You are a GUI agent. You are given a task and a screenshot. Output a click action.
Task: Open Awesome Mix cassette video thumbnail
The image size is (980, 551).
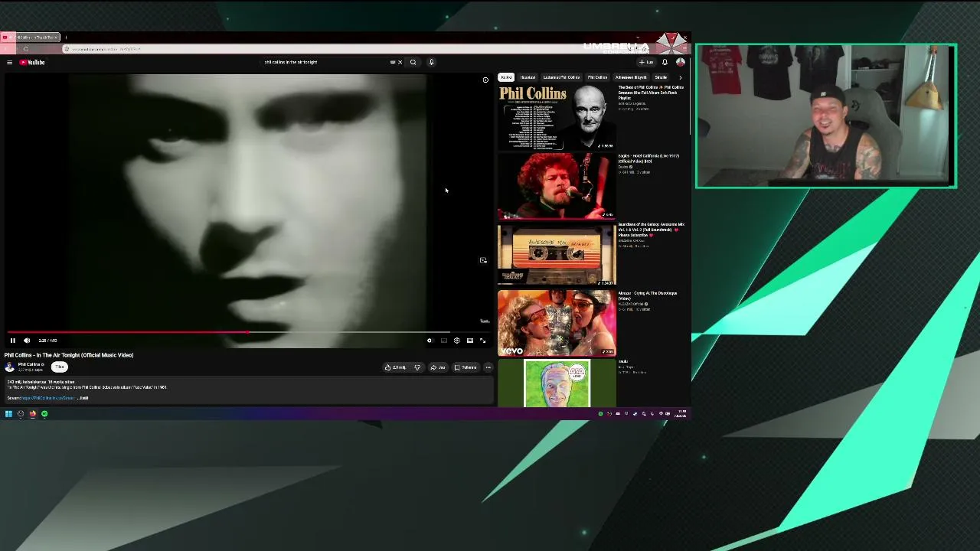point(557,254)
